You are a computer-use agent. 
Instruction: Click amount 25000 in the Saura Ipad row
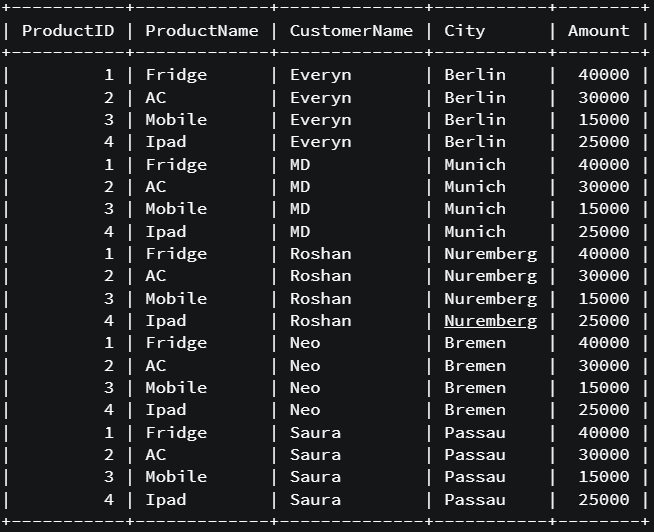[x=604, y=499]
